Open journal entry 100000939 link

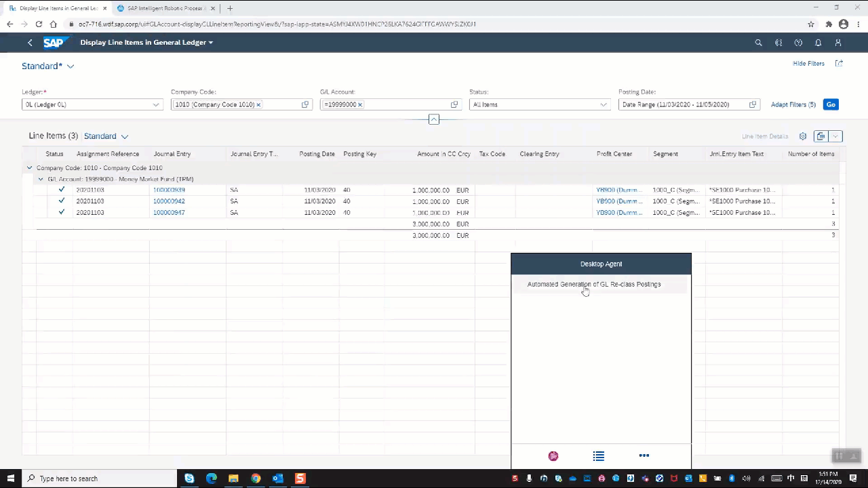tap(169, 190)
